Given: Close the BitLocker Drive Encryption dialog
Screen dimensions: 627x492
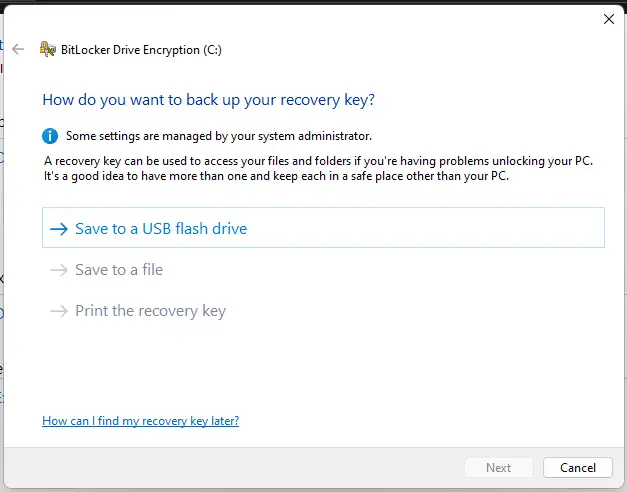Looking at the screenshot, I should click(x=609, y=18).
